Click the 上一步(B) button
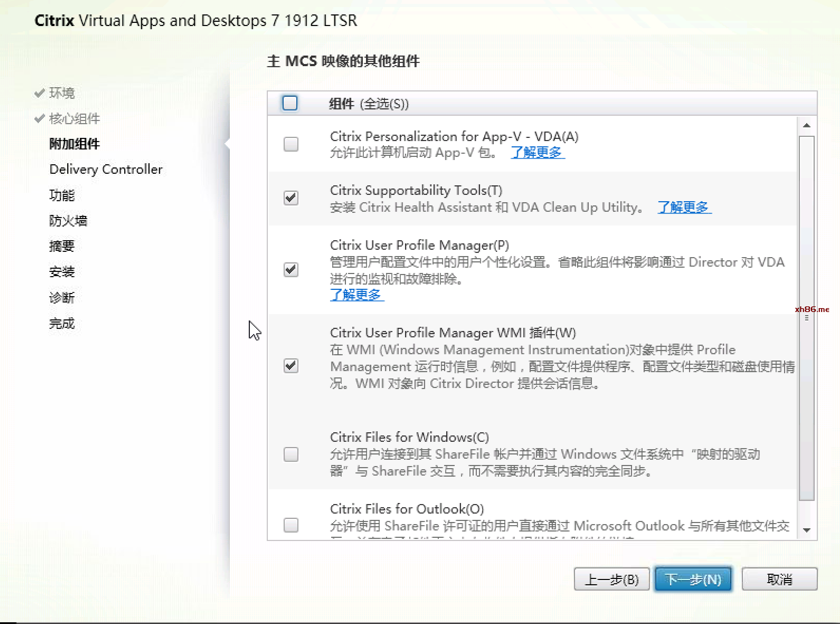Viewport: 840px width, 624px height. click(x=611, y=579)
